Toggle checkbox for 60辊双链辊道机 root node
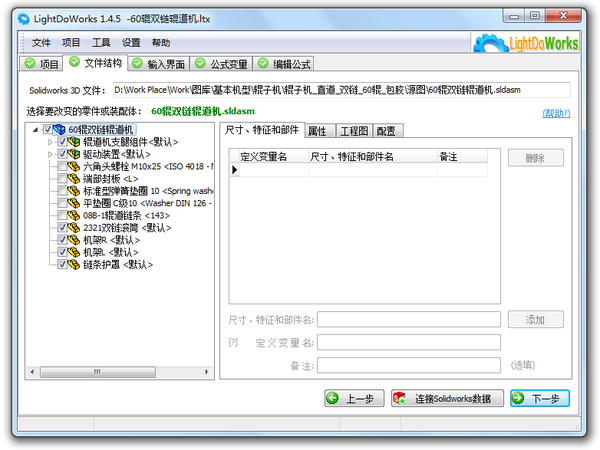 click(47, 129)
